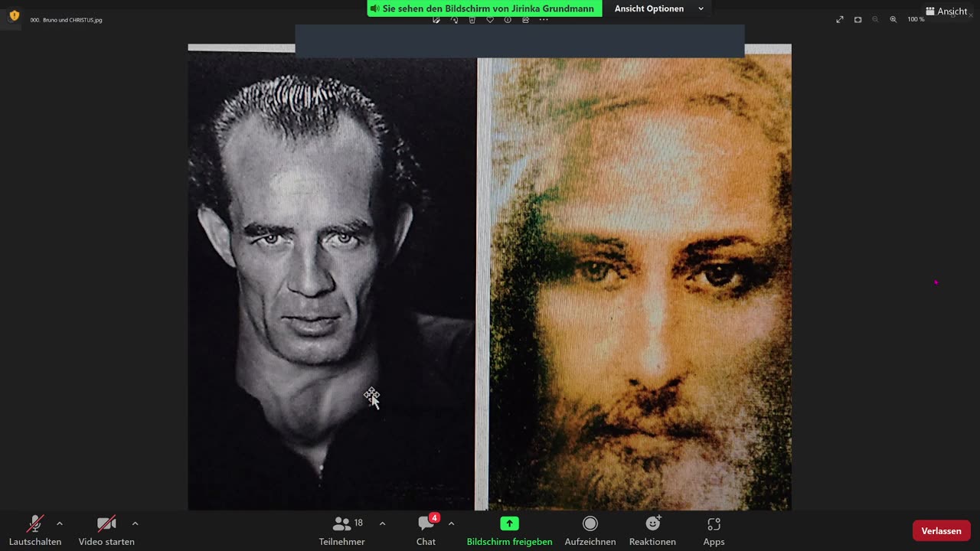
Task: Click the black-and-white portrait photo
Action: 332,280
